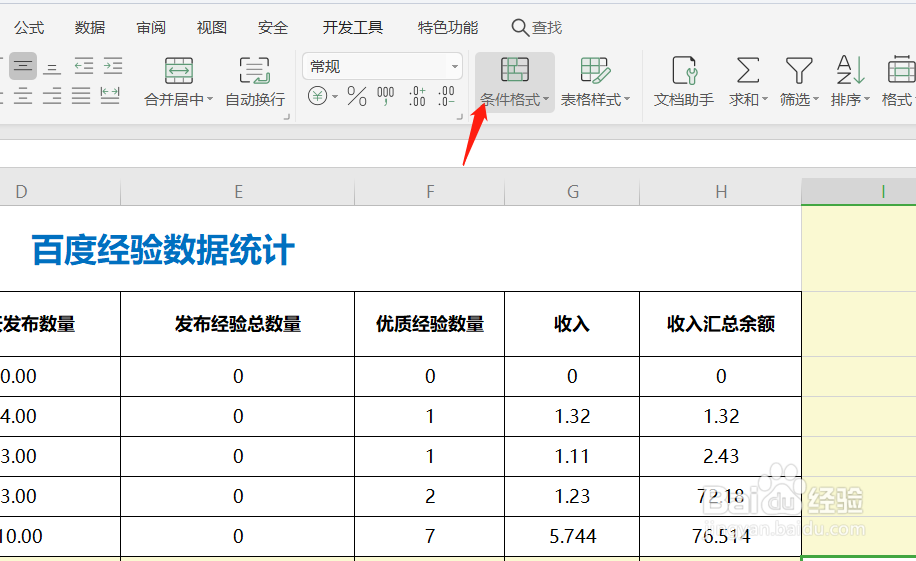This screenshot has height=561, width=916.
Task: Expand the 筛选 dropdown arrow
Action: pos(816,99)
